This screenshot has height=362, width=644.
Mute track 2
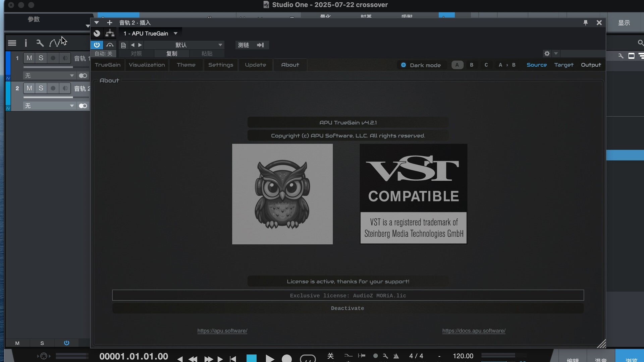pos(30,88)
